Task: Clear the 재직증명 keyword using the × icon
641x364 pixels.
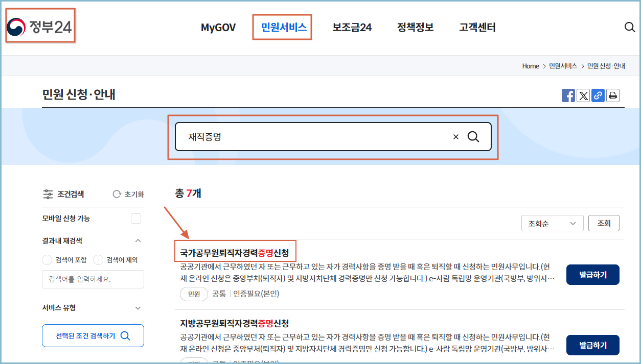Action: coord(455,136)
